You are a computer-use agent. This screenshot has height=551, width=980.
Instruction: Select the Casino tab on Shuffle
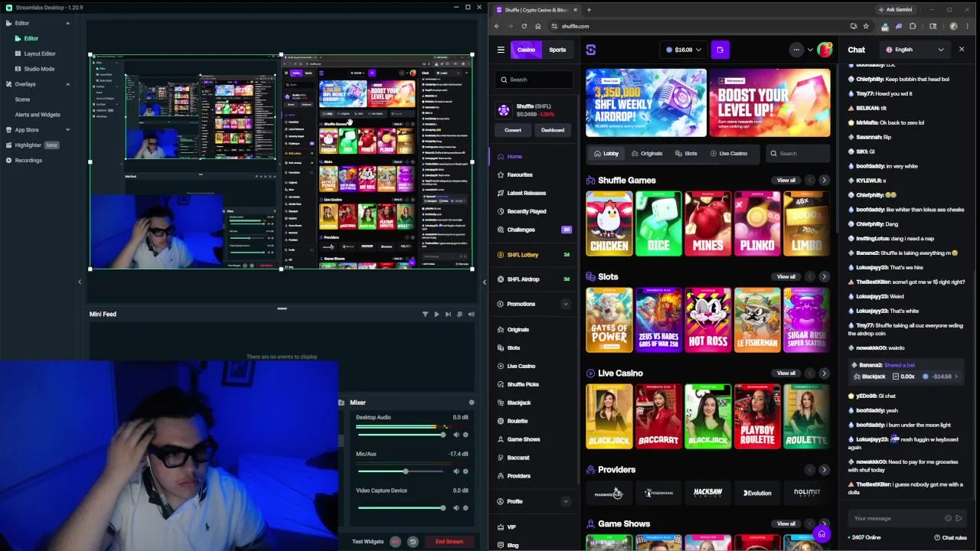pos(526,50)
